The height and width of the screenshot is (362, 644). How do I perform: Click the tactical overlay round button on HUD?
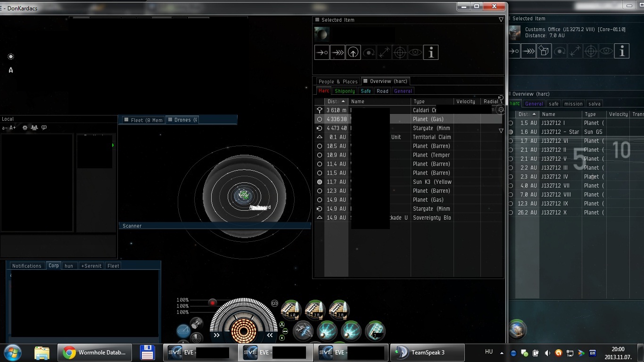click(183, 331)
